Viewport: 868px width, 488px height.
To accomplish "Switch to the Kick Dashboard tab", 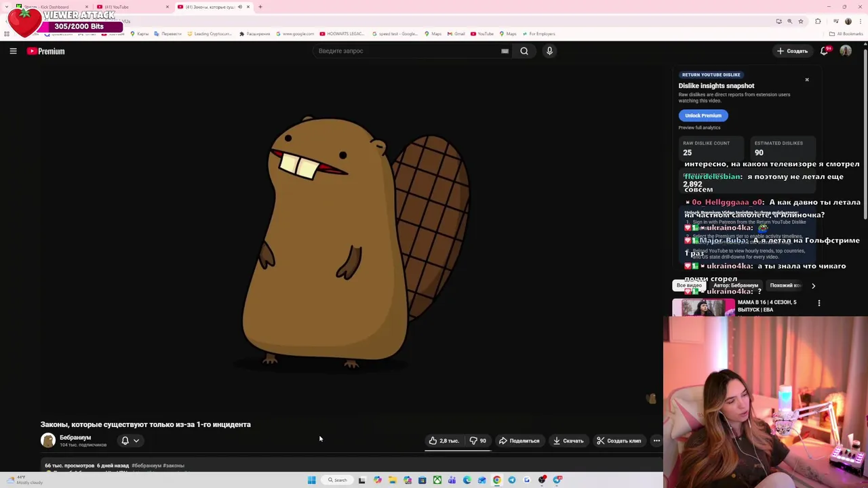I will pos(51,7).
